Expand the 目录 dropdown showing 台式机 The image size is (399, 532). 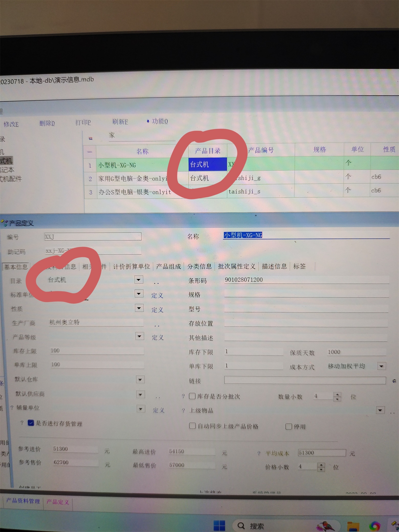tap(139, 280)
